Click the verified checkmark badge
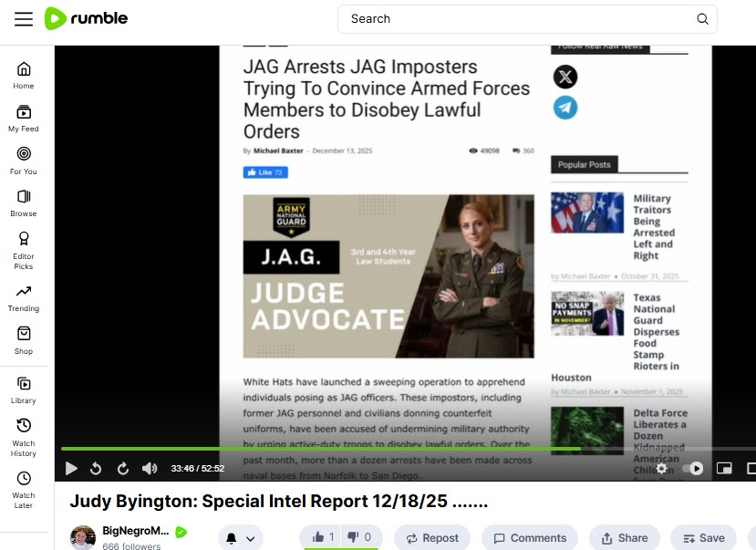Screen dimensions: 756x550 point(181,532)
